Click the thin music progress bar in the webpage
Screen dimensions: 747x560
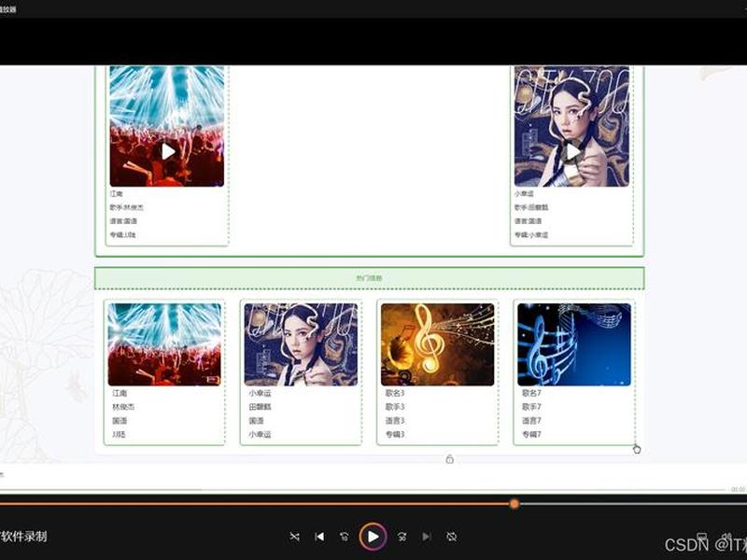(x=362, y=489)
